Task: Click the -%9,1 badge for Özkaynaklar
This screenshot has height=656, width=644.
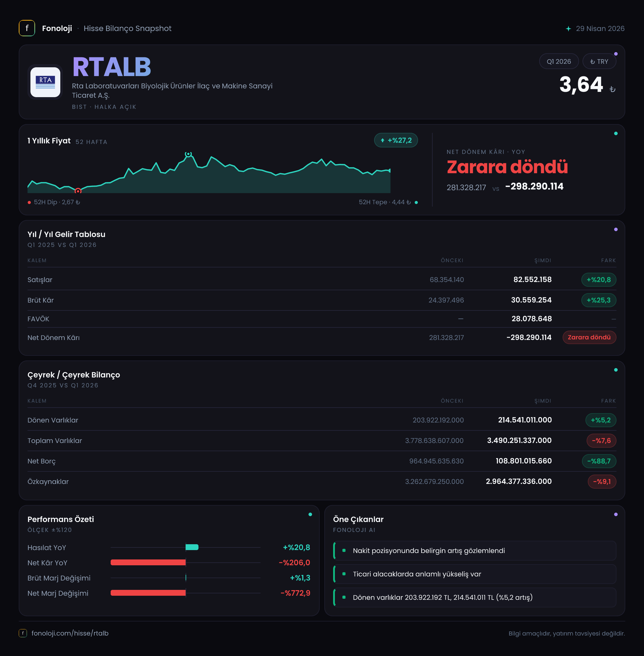Action: 602,482
